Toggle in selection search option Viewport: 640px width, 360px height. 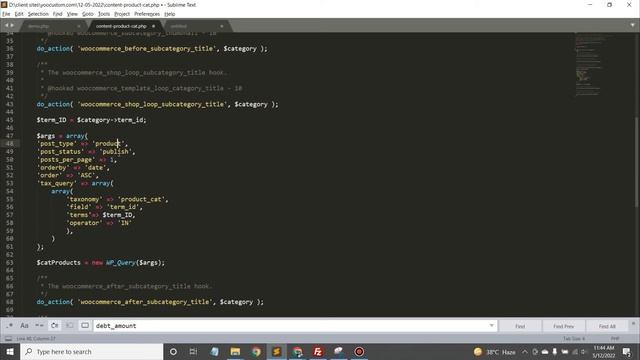tap(69, 326)
